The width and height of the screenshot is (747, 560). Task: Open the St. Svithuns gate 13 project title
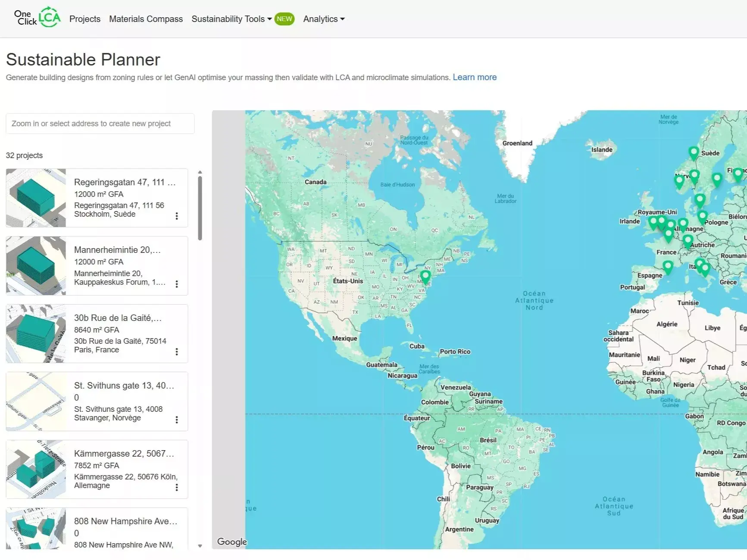pos(124,386)
